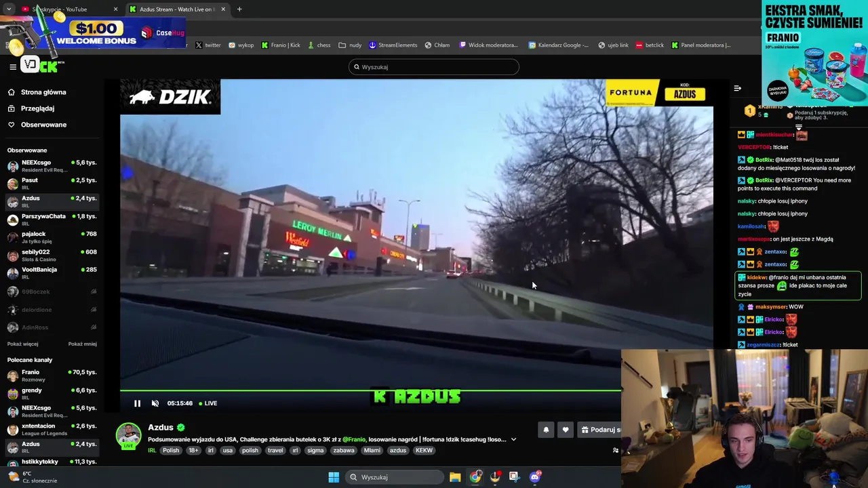Open a new browser tab
Image resolution: width=868 pixels, height=488 pixels.
tap(239, 9)
